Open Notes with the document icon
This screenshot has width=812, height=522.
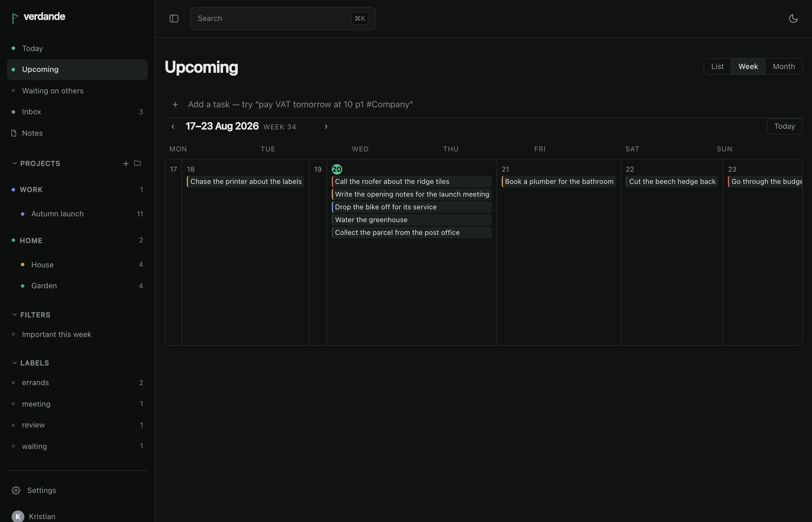14,133
